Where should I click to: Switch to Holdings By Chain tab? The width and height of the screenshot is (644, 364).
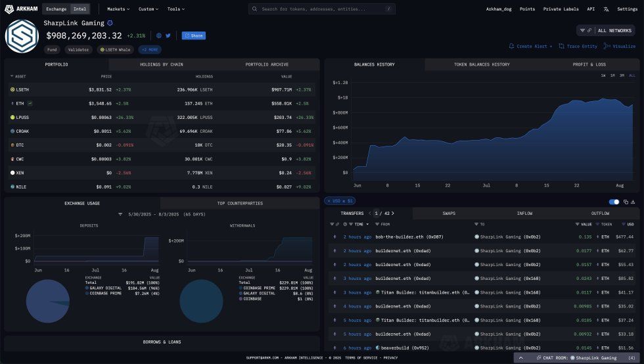point(162,64)
